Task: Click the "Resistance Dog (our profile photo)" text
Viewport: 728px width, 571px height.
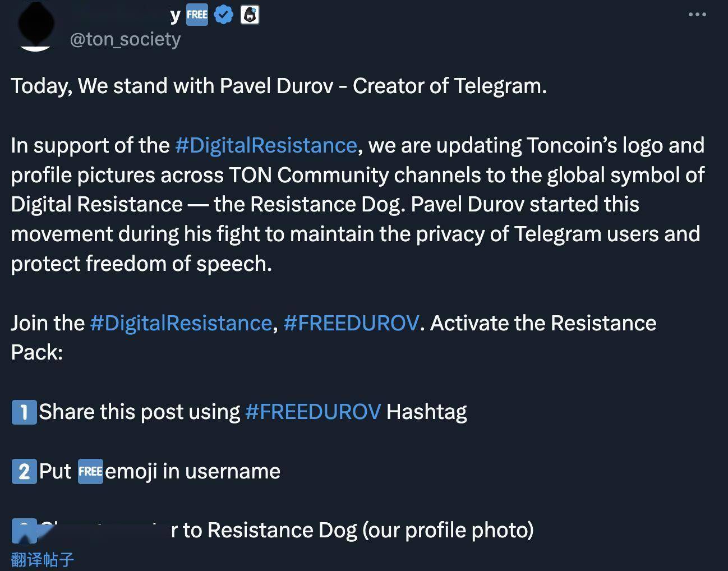Action: tap(370, 530)
